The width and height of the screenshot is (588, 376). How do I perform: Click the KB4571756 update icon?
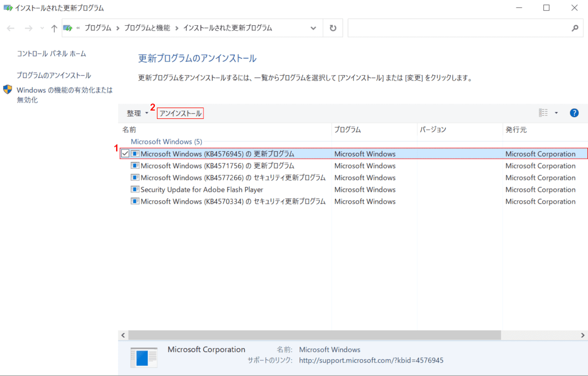click(x=135, y=165)
